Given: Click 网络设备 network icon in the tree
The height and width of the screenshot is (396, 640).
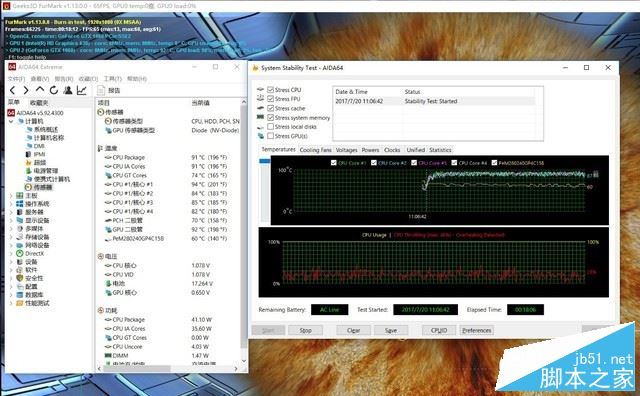Looking at the screenshot, I should 19,245.
